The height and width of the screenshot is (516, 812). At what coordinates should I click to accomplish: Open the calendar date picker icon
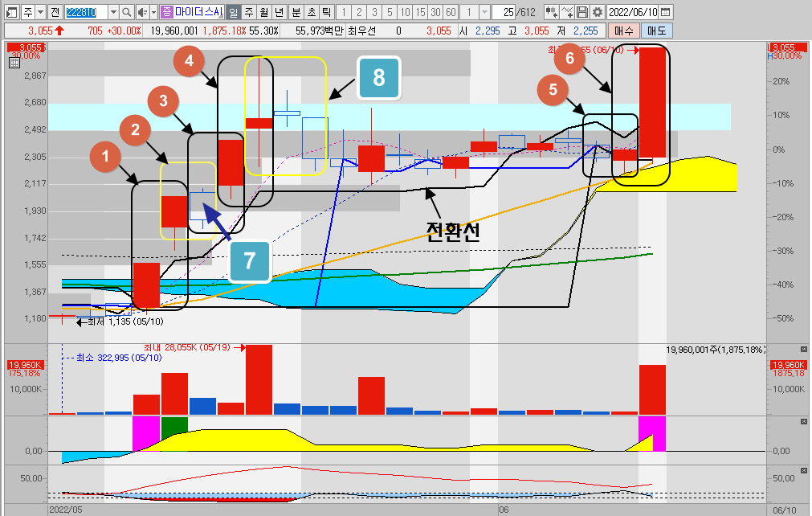tap(667, 12)
